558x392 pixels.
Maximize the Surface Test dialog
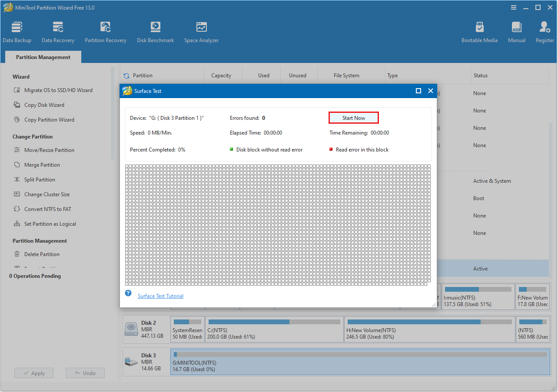coord(418,91)
